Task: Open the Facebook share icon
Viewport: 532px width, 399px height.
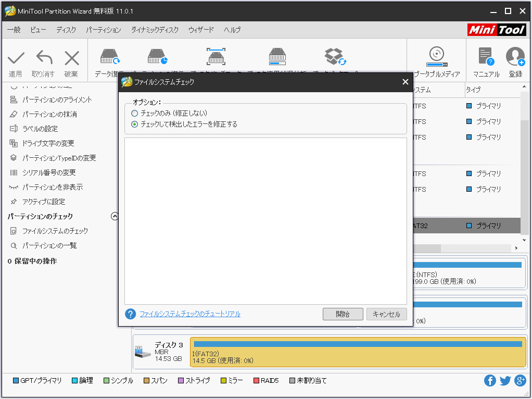Action: coord(490,381)
